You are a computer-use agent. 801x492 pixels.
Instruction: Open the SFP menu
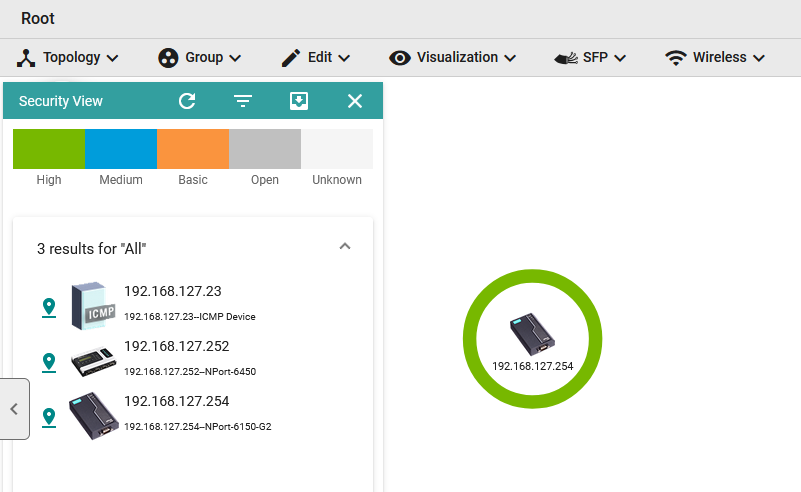coord(590,58)
